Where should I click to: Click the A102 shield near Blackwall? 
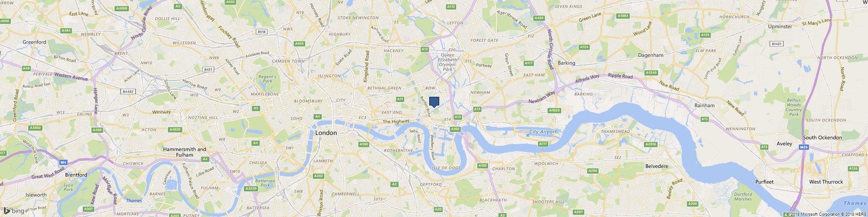(x=455, y=129)
